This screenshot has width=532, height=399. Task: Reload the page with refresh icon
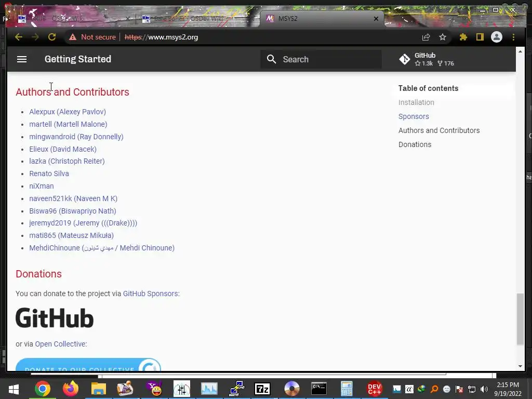tap(52, 37)
